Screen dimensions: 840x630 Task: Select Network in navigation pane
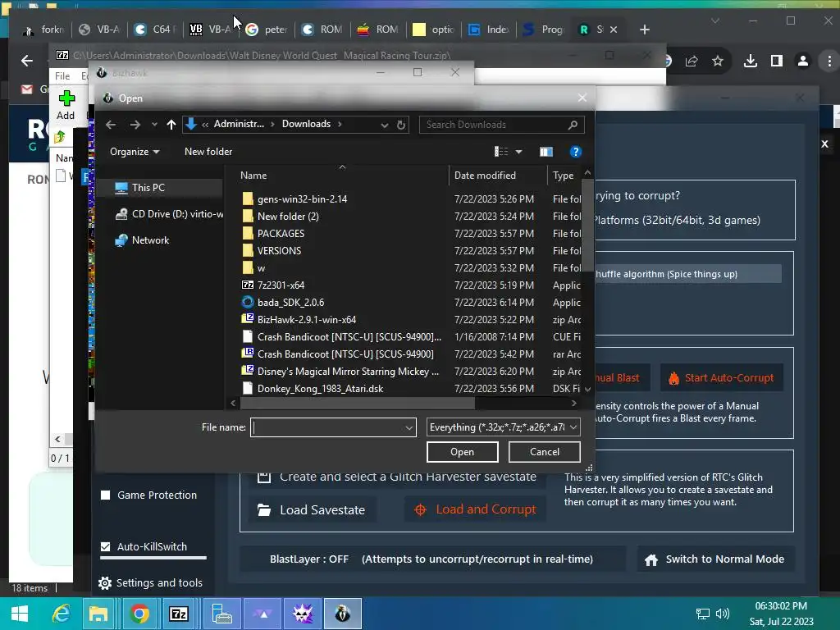(x=142, y=240)
